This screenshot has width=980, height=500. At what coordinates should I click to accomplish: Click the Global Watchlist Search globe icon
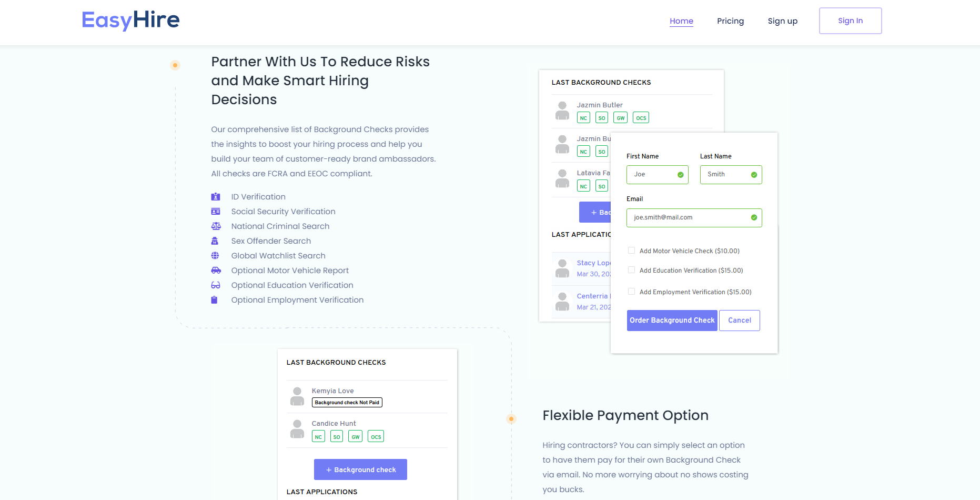coord(215,256)
